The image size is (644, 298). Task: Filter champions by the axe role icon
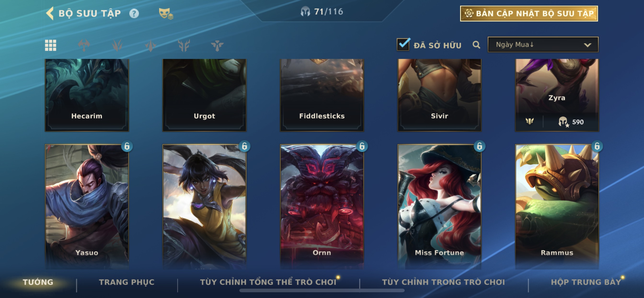pyautogui.click(x=84, y=45)
